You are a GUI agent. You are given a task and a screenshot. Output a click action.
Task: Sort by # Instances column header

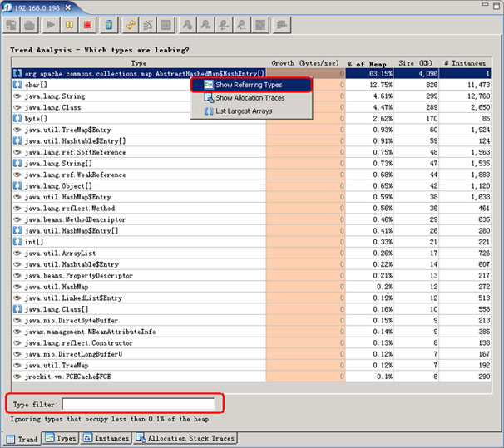pyautogui.click(x=465, y=63)
